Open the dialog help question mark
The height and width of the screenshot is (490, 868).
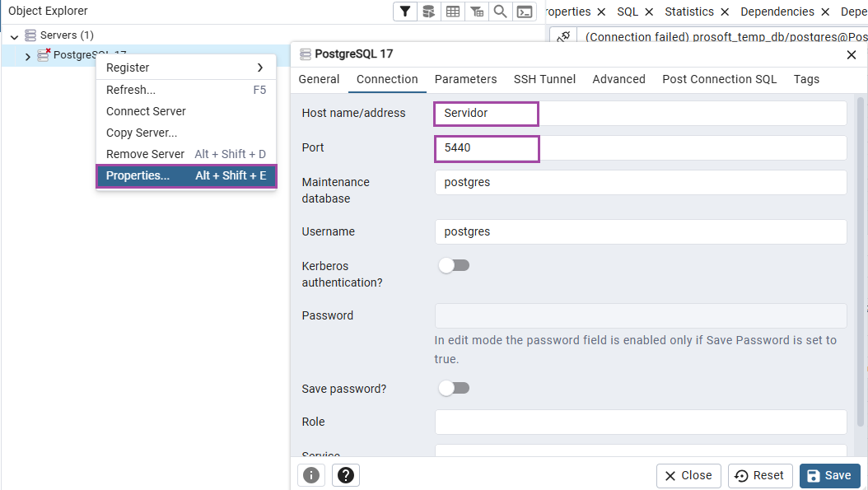(x=346, y=475)
